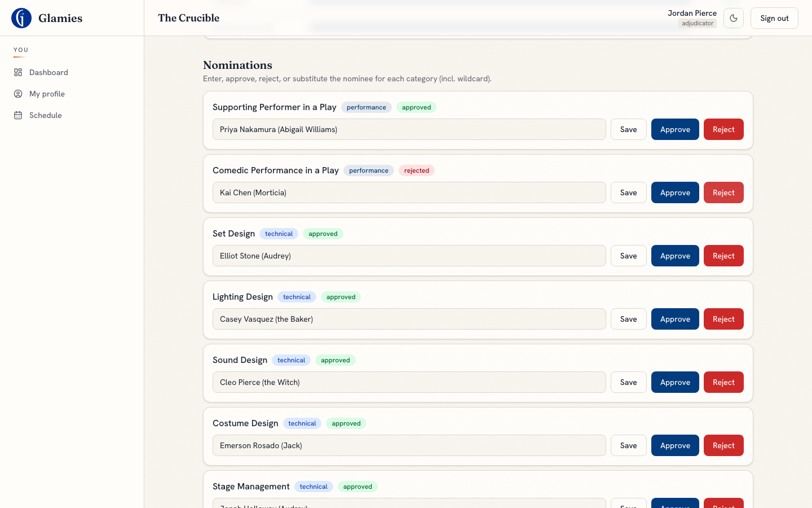Image resolution: width=812 pixels, height=508 pixels.
Task: Edit Priya Nakamura nominee field
Action: pyautogui.click(x=409, y=129)
